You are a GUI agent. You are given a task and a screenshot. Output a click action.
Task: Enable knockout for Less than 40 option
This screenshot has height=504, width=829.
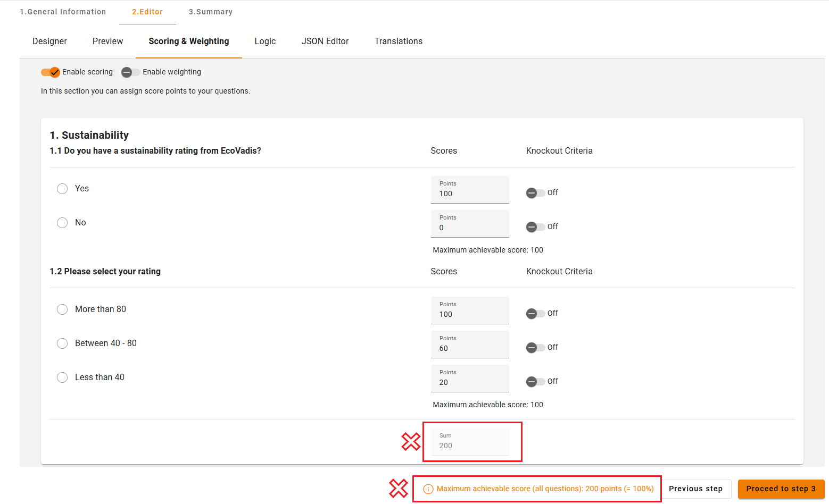point(535,382)
